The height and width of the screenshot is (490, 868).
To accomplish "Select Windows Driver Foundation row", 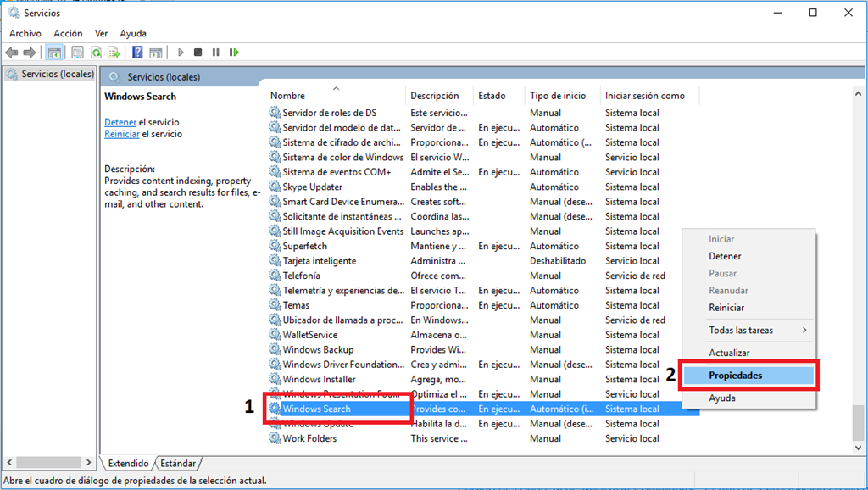I will 483,365.
